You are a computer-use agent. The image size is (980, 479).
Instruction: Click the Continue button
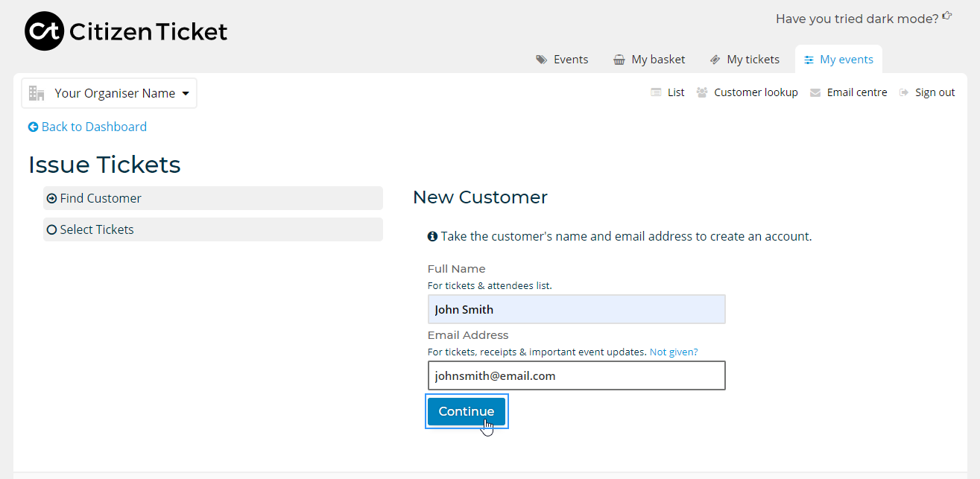pyautogui.click(x=467, y=411)
